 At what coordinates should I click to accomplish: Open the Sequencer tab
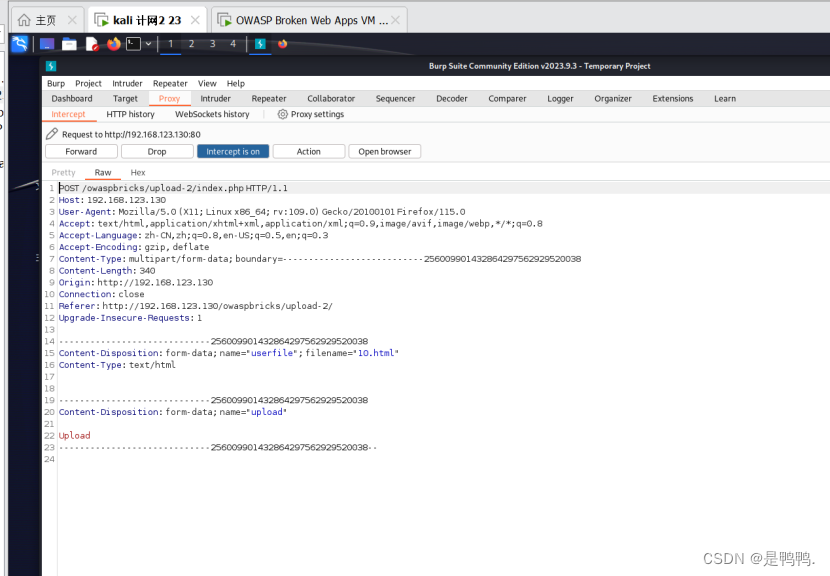(x=395, y=98)
